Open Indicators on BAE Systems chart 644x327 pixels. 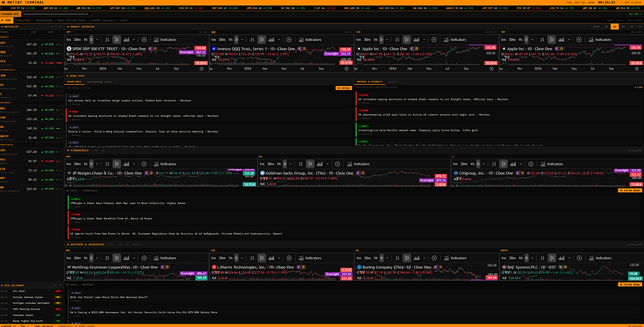click(x=599, y=258)
